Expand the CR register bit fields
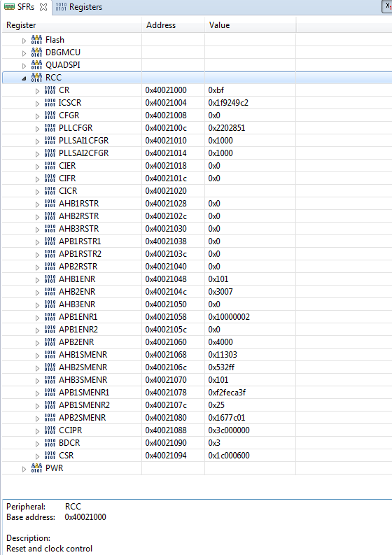 tap(37, 91)
